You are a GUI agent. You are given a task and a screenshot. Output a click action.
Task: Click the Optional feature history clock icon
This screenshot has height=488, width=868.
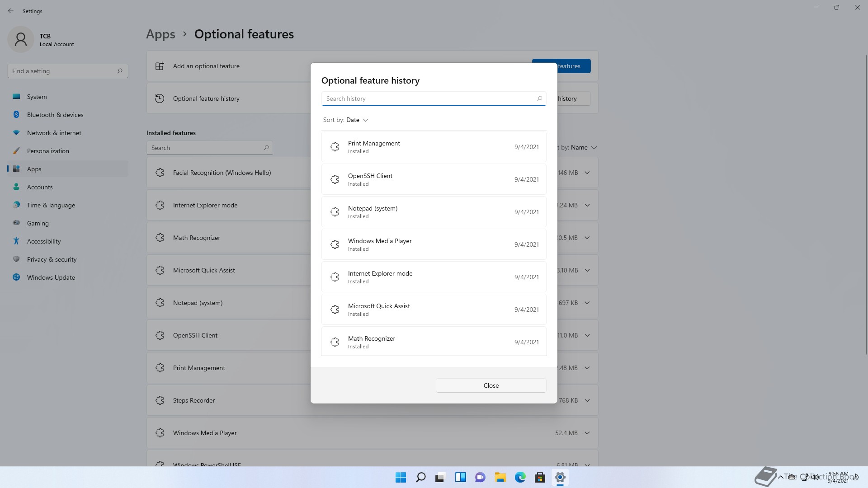click(160, 99)
